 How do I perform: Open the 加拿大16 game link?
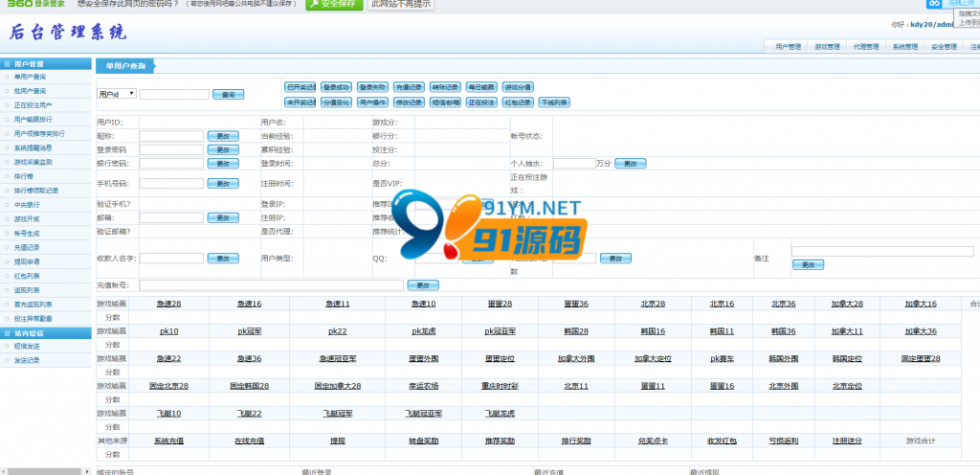[921, 304]
